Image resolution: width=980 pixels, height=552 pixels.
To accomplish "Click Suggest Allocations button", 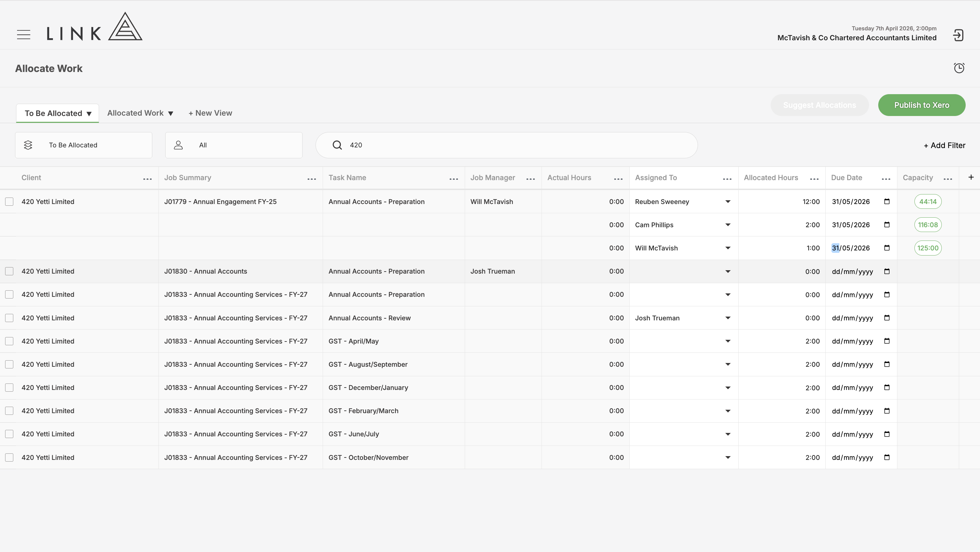I will pyautogui.click(x=820, y=105).
